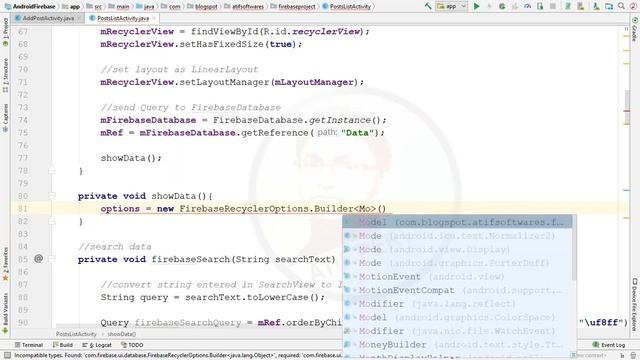Collapse showData method fold marker line 80
Image resolution: width=640 pixels, height=360 pixels.
(52, 196)
